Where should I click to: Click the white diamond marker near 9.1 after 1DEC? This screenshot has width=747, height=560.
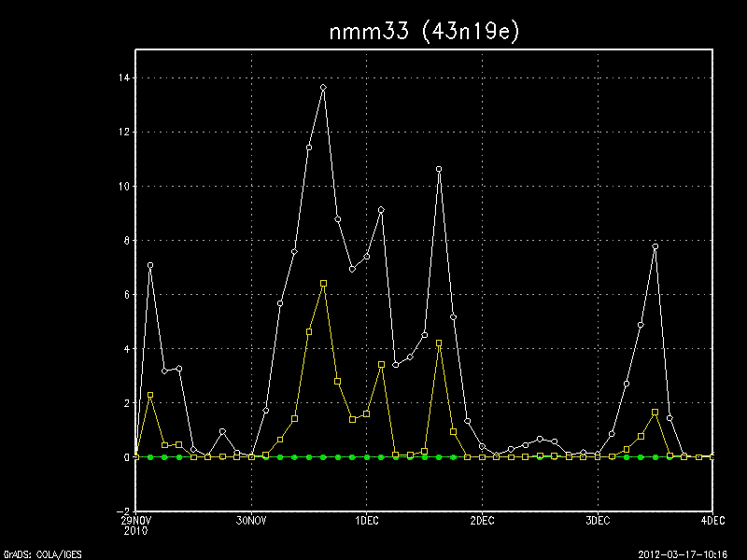pyautogui.click(x=381, y=209)
